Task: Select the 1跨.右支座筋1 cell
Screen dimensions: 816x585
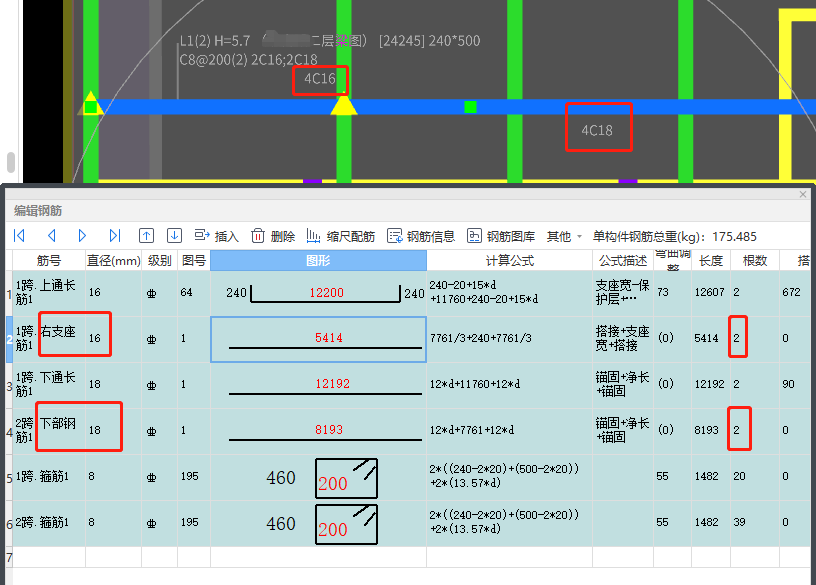Action: pyautogui.click(x=48, y=338)
